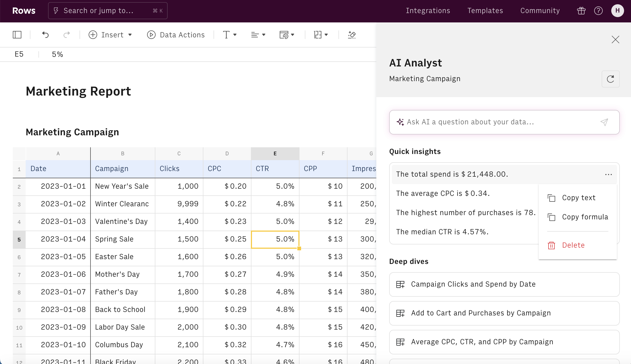The height and width of the screenshot is (364, 631).
Task: Open the H user avatar menu
Action: tap(617, 11)
